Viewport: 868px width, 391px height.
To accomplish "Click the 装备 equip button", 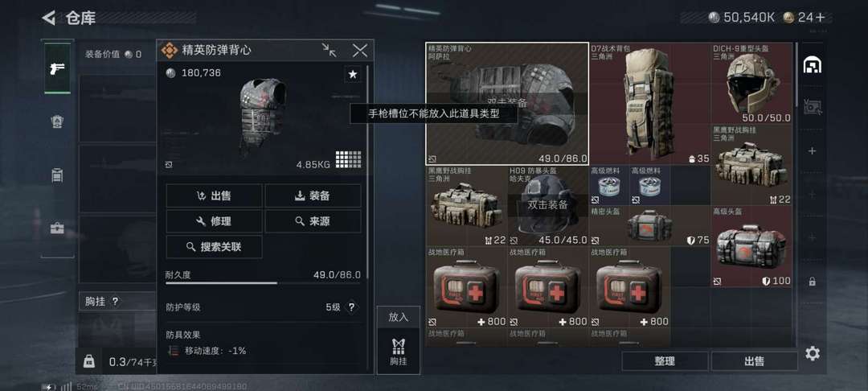I will (x=313, y=195).
